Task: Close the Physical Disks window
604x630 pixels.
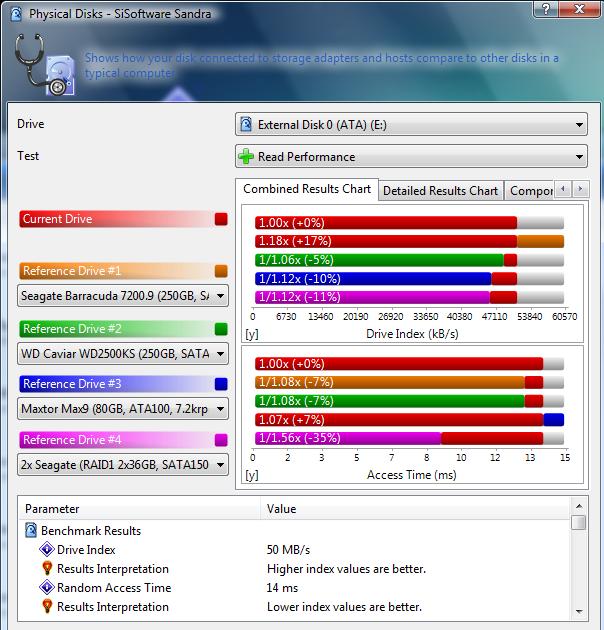Action: tap(579, 8)
